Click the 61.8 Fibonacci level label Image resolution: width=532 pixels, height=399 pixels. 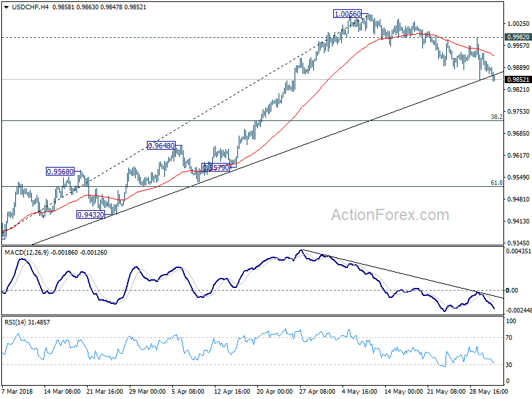(497, 182)
